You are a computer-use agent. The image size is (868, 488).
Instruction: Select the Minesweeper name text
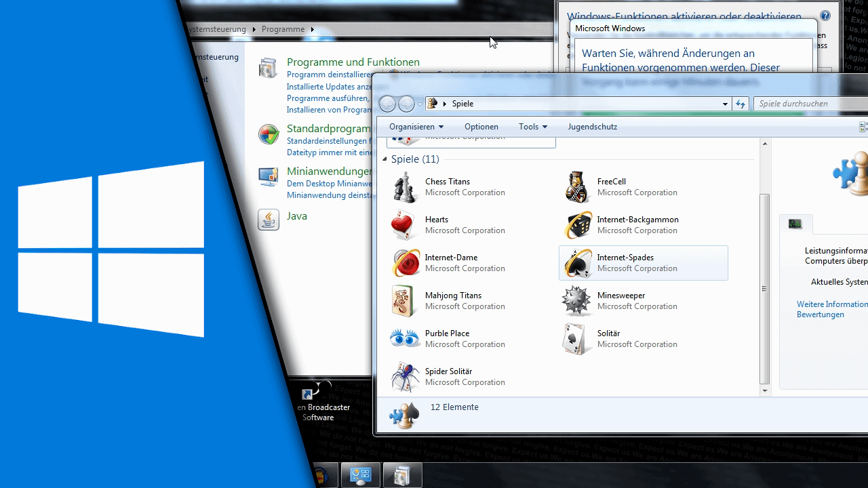click(621, 296)
